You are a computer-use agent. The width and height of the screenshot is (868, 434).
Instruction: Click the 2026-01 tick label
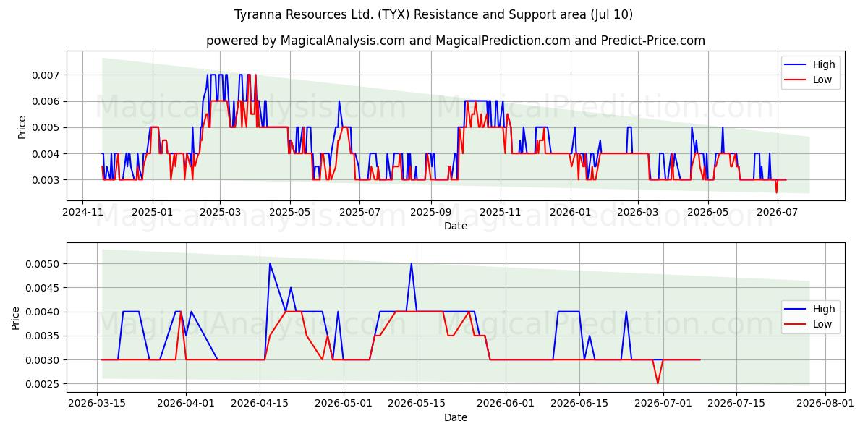pos(571,212)
